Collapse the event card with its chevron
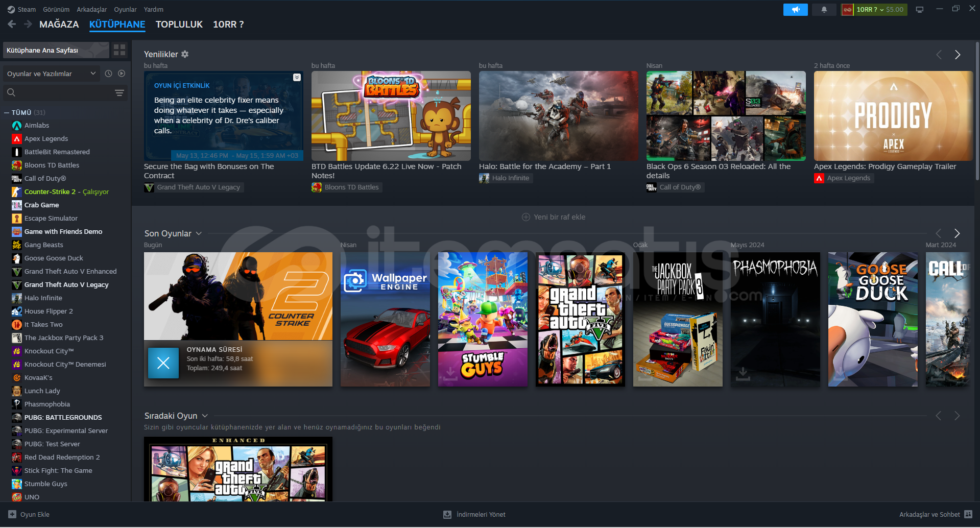 [297, 78]
